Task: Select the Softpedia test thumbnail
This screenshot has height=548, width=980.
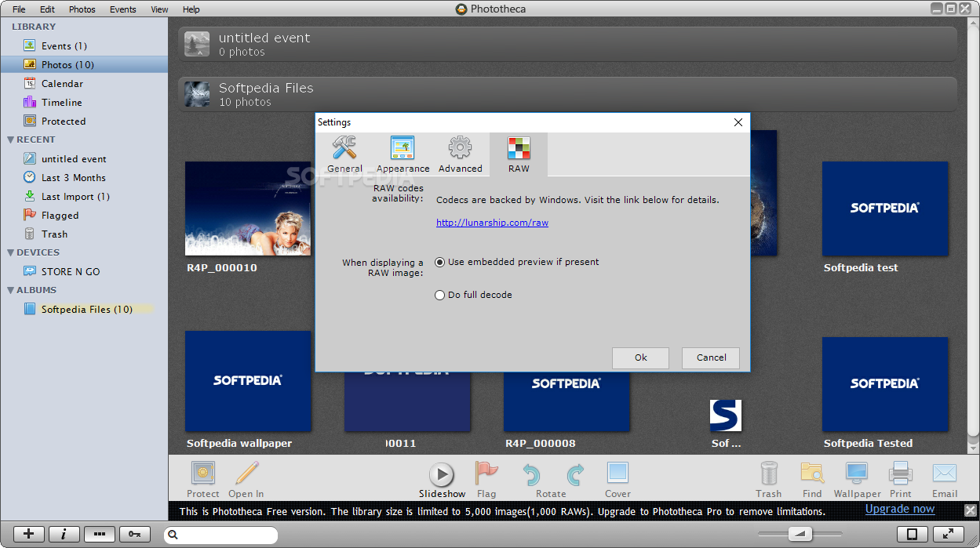Action: pyautogui.click(x=885, y=209)
